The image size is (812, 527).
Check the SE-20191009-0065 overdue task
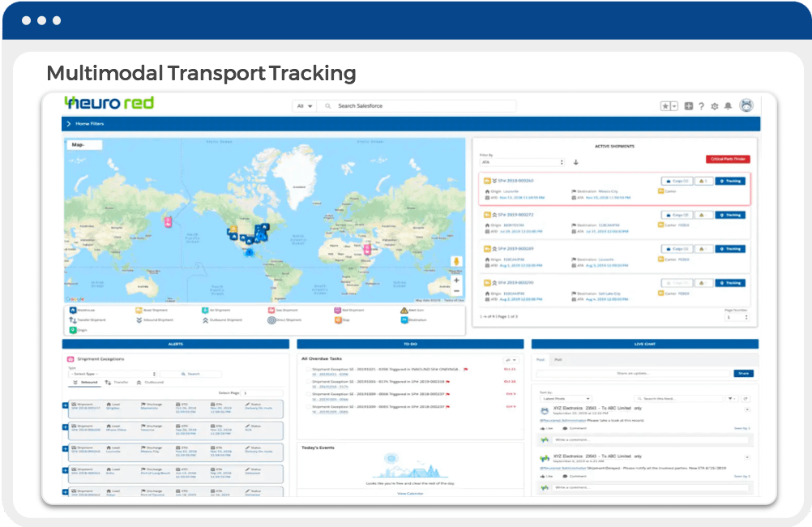(308, 407)
